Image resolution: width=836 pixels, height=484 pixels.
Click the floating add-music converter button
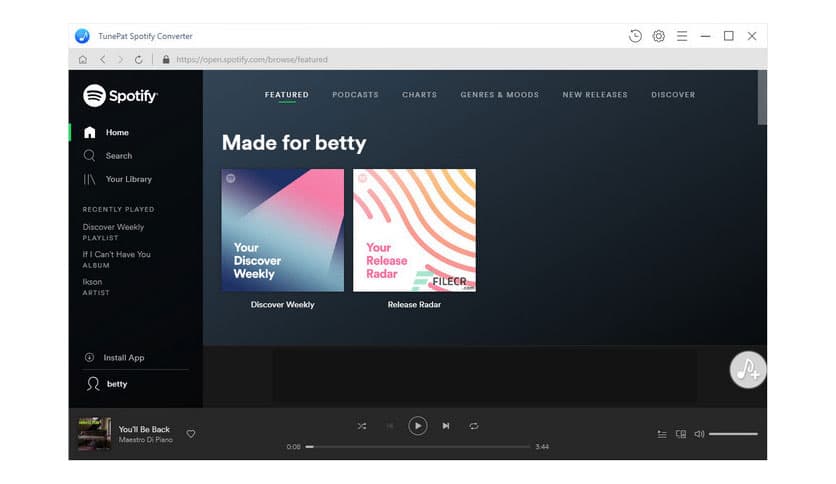coord(747,369)
